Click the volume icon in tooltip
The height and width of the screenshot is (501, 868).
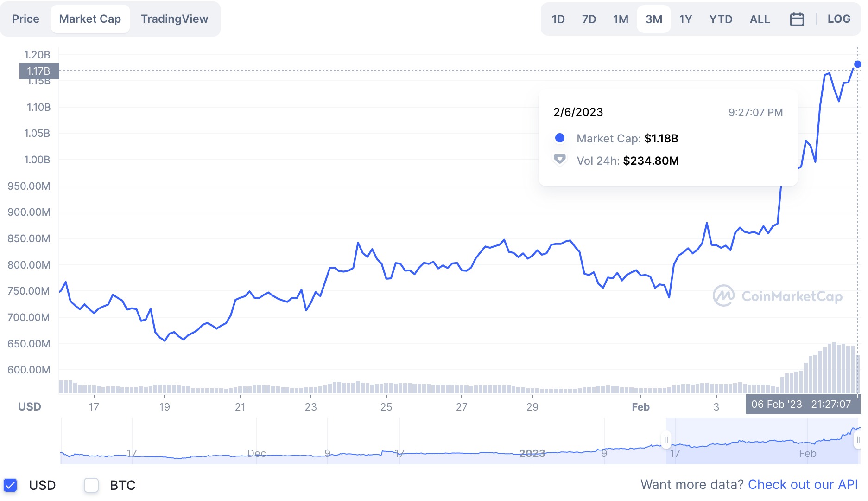coord(560,160)
